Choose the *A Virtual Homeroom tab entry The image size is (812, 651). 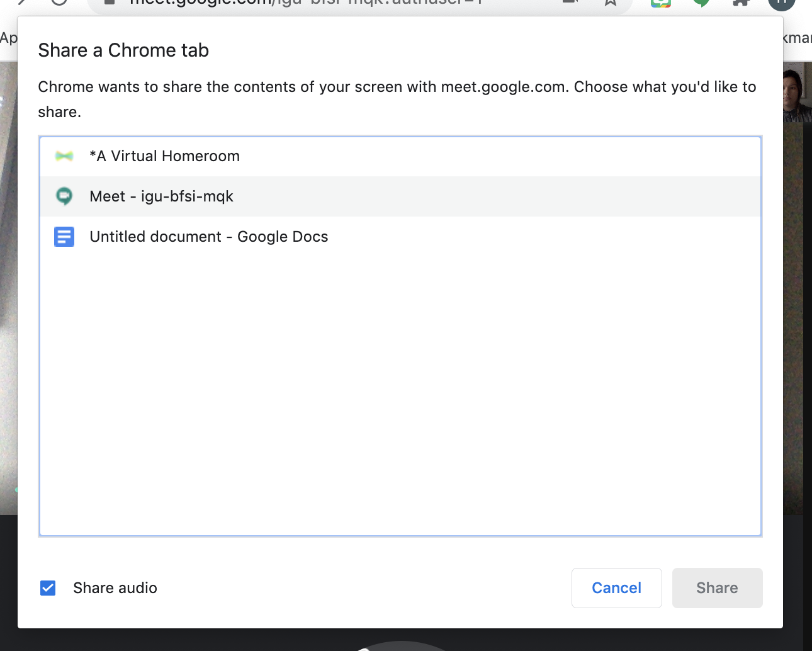coord(164,156)
